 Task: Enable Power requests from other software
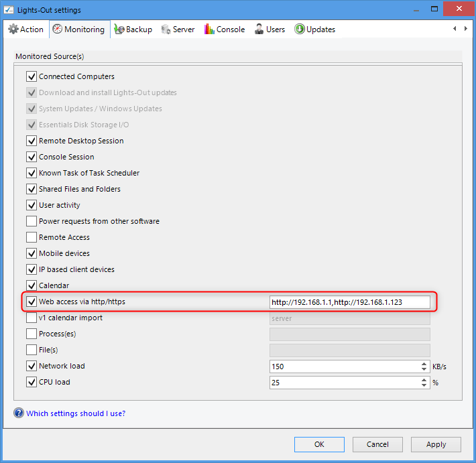coord(32,221)
